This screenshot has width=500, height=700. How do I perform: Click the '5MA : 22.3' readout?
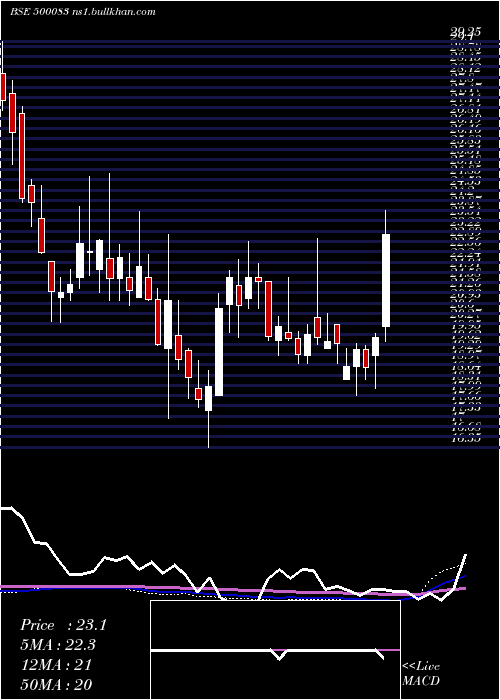[x=58, y=645]
